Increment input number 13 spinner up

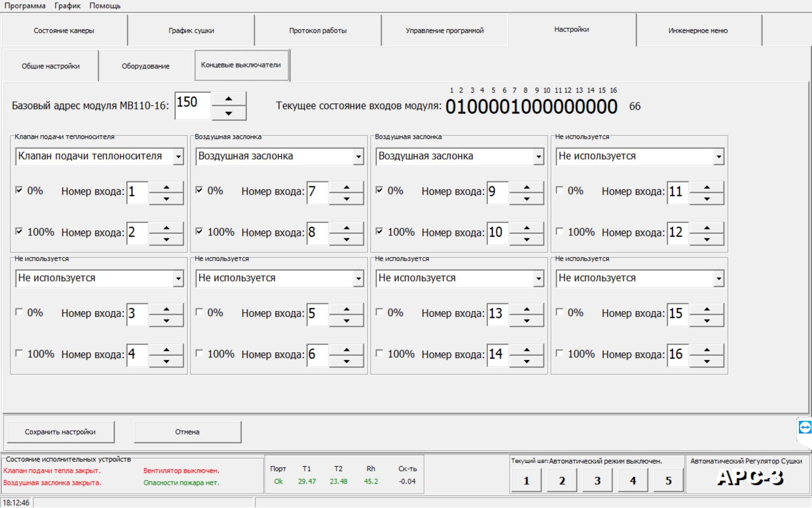(527, 309)
